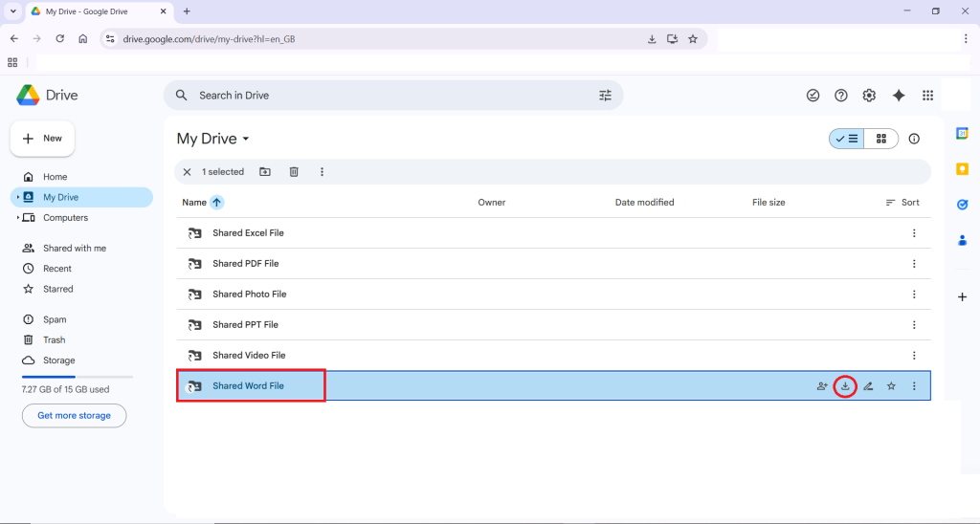Screen dimensions: 980x524
Task: Switch to grid layout view
Action: point(881,139)
